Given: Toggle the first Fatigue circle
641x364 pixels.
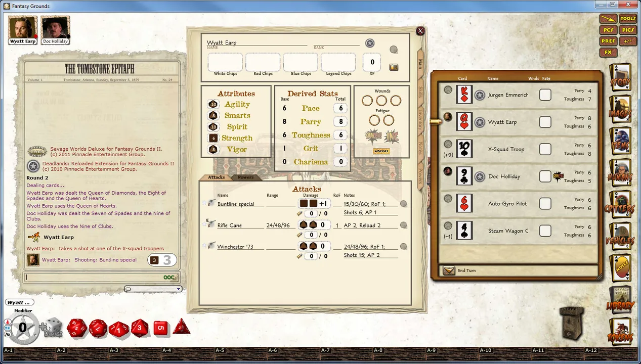Looking at the screenshot, I should pos(375,120).
